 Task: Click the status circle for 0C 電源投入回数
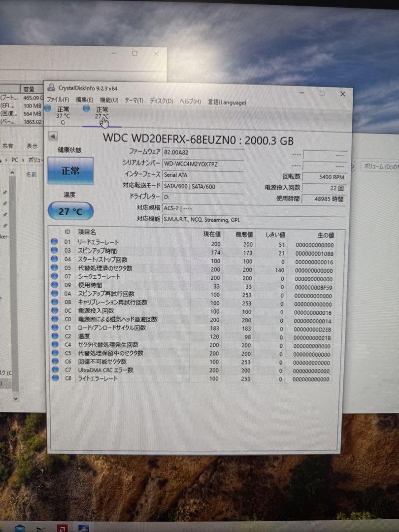pyautogui.click(x=55, y=310)
